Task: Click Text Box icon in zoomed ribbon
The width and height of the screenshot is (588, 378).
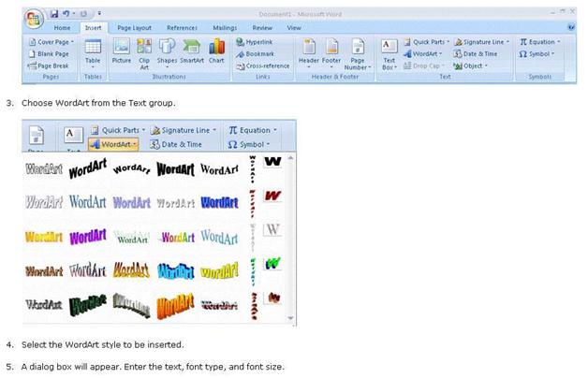Action: [x=73, y=136]
